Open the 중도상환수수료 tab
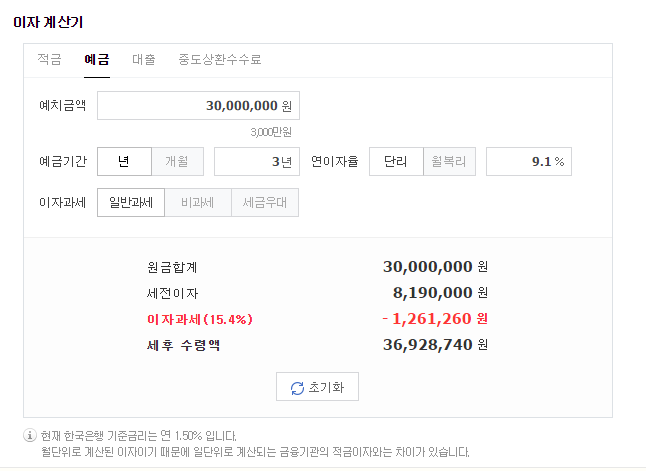 click(220, 59)
